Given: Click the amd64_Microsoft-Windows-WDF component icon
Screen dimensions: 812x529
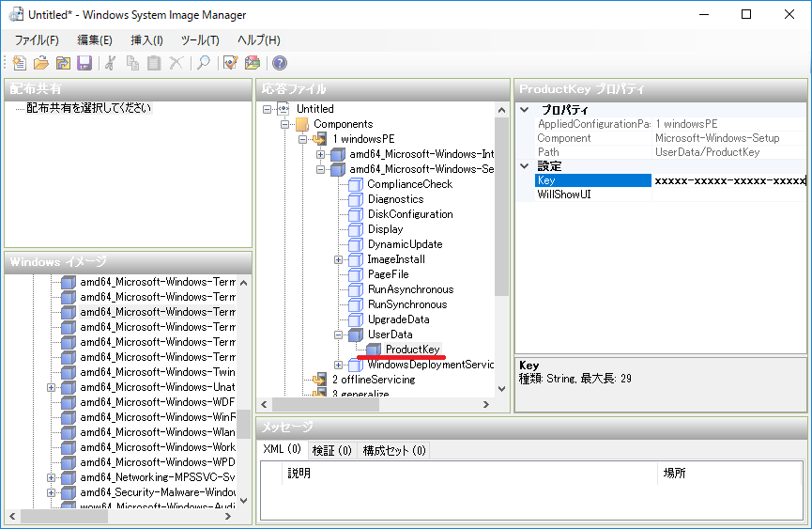Looking at the screenshot, I should [69, 402].
